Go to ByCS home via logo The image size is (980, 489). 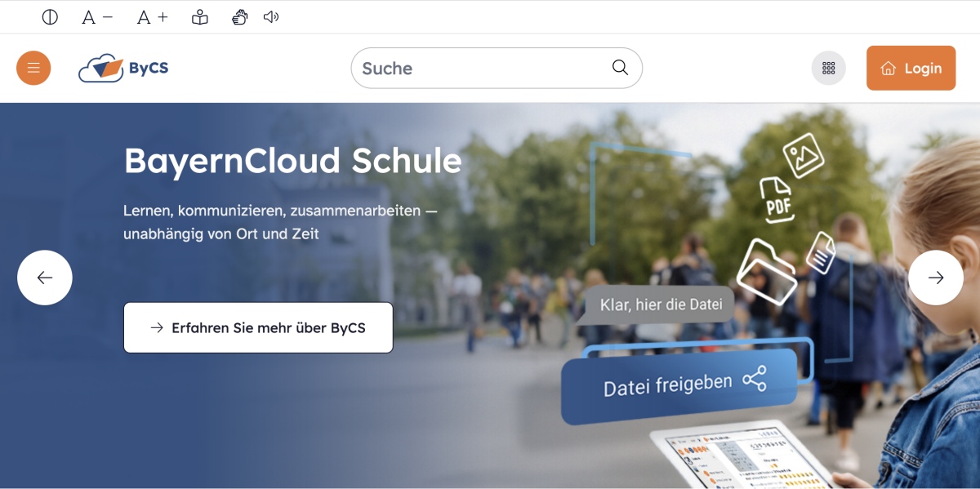123,68
